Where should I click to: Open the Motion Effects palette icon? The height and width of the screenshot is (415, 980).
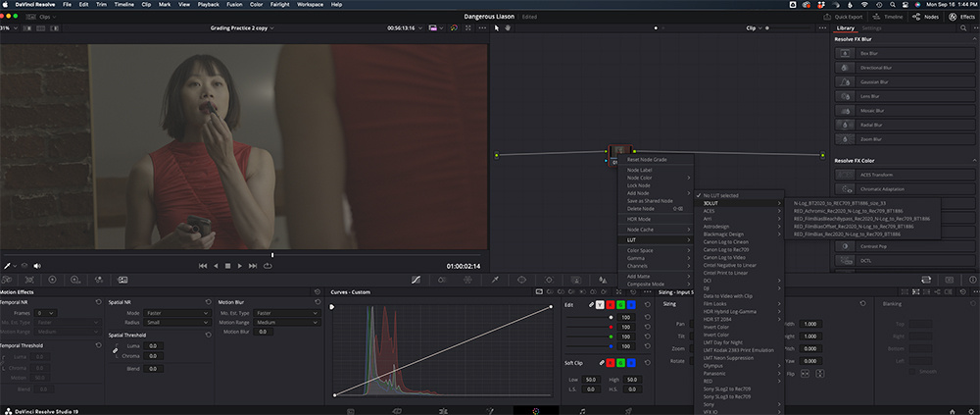[122, 280]
